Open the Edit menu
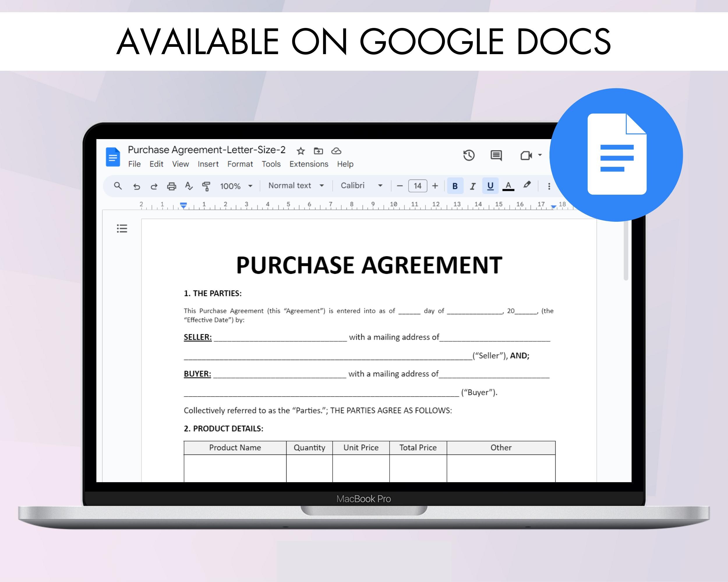 (156, 164)
